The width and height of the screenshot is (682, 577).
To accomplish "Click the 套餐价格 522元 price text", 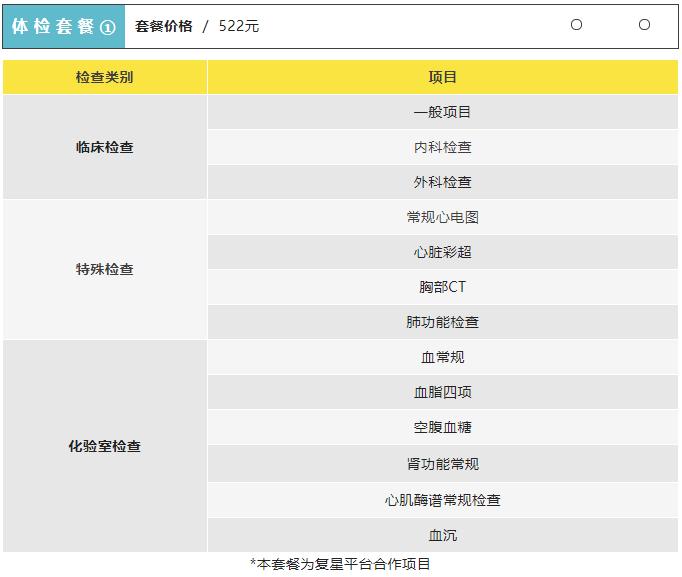I will [x=197, y=27].
